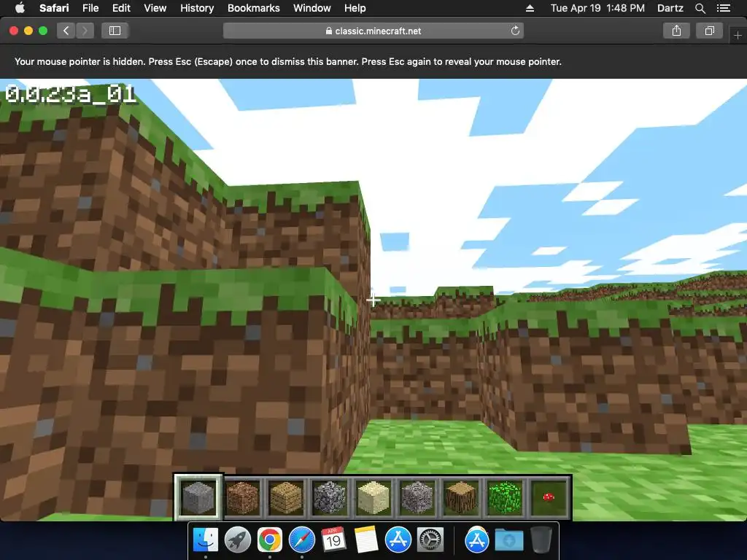
Task: Select the wood log block in hotbar
Action: pos(461,497)
